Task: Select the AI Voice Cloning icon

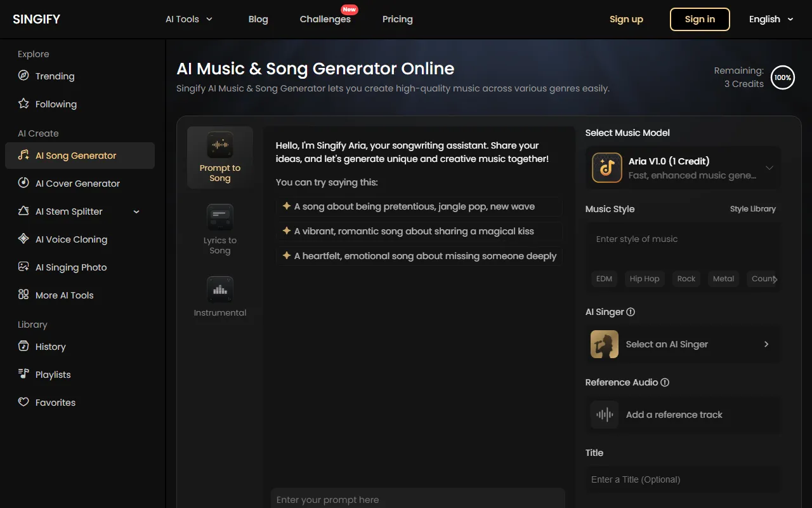Action: click(x=23, y=239)
